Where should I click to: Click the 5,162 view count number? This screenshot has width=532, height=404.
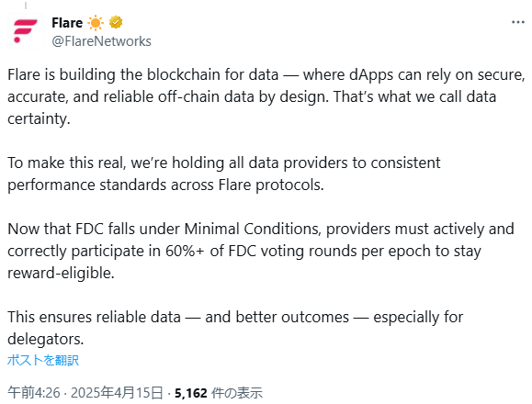pos(191,393)
